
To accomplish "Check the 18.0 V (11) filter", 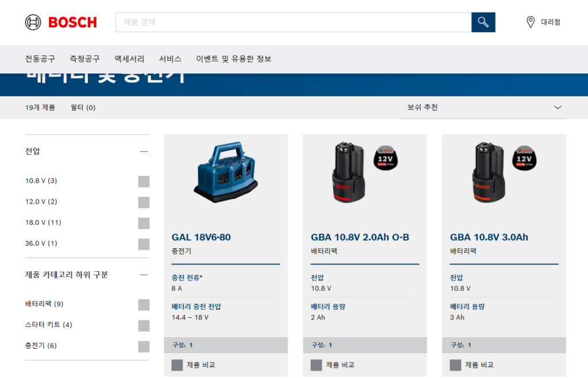I will click(144, 223).
